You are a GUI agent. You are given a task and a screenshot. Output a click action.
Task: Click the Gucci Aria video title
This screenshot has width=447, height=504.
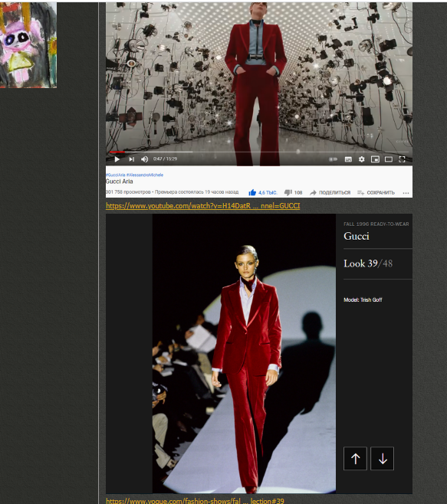120,182
